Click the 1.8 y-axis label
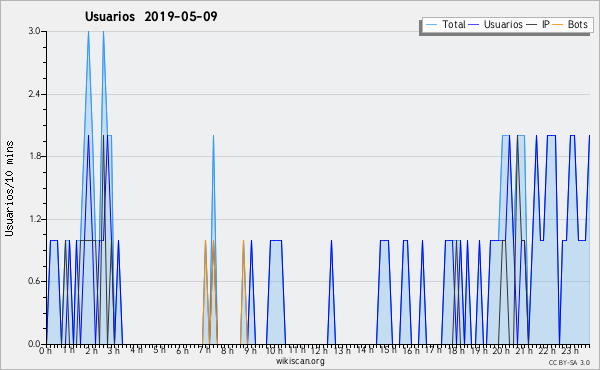 pos(35,156)
